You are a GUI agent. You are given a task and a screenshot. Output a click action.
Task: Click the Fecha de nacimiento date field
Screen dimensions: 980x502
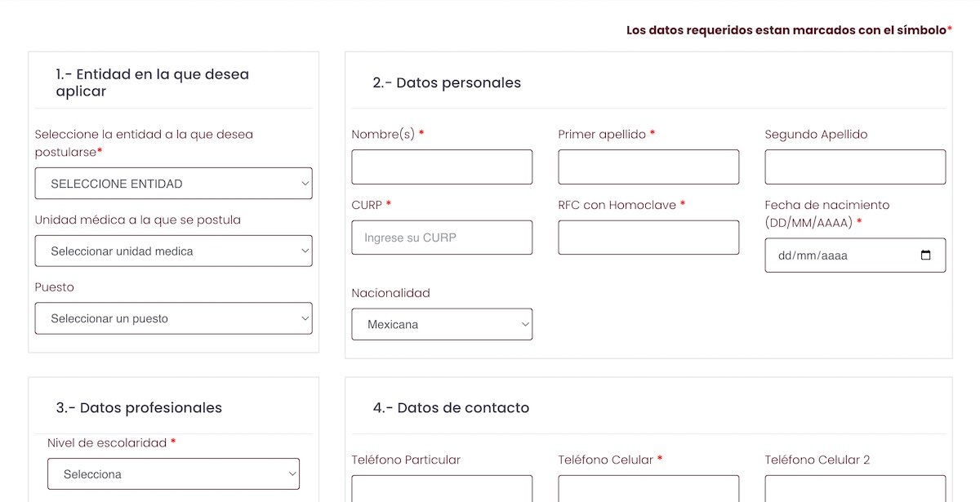click(841, 255)
